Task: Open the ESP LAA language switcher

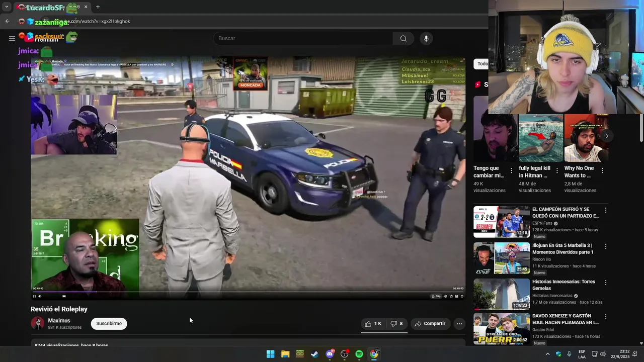Action: point(582,354)
